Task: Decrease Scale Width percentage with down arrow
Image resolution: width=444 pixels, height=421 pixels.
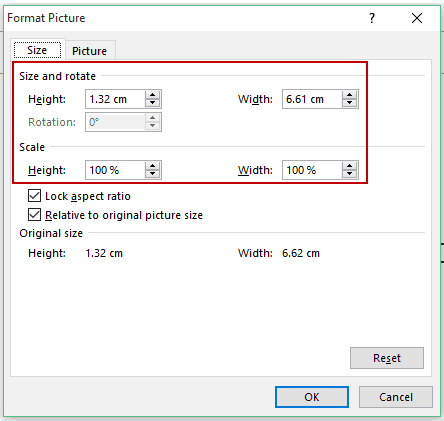Action: [349, 174]
